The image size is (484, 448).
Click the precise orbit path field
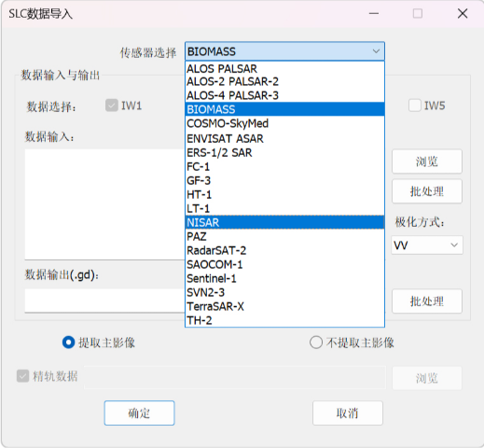point(235,378)
